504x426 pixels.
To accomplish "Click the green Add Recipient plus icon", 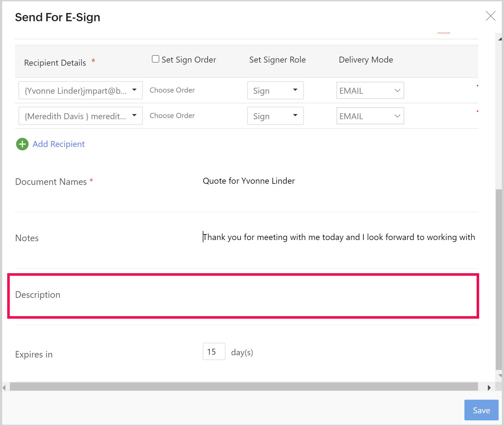I will [22, 144].
